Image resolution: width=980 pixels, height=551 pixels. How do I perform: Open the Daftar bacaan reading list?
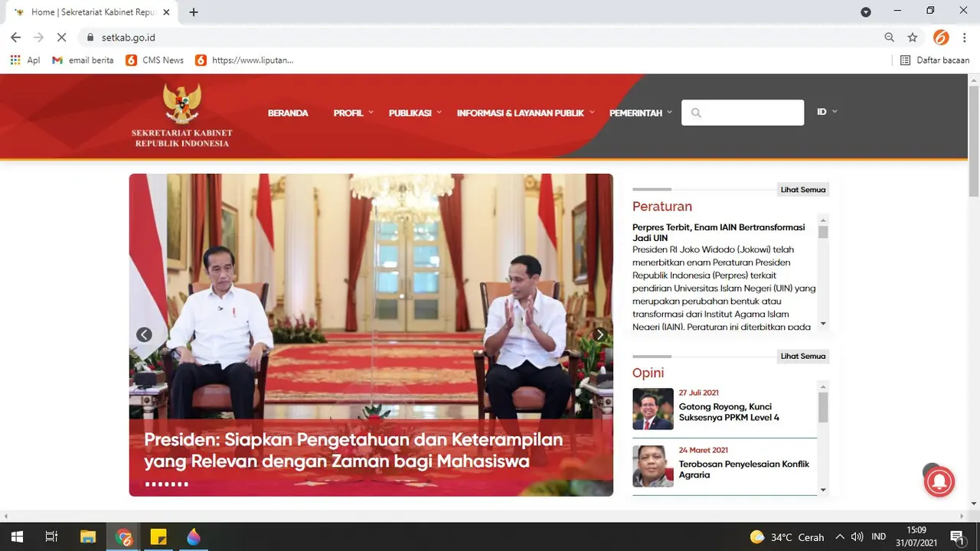click(935, 60)
